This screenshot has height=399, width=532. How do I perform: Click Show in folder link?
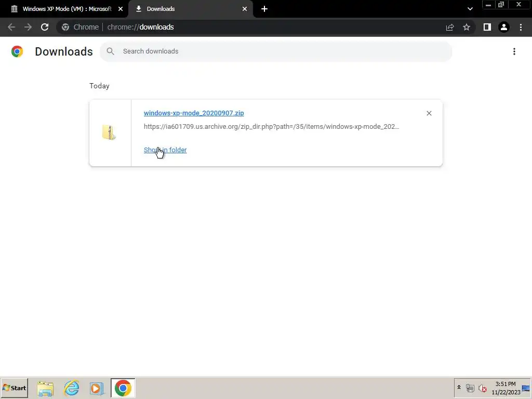pyautogui.click(x=165, y=150)
